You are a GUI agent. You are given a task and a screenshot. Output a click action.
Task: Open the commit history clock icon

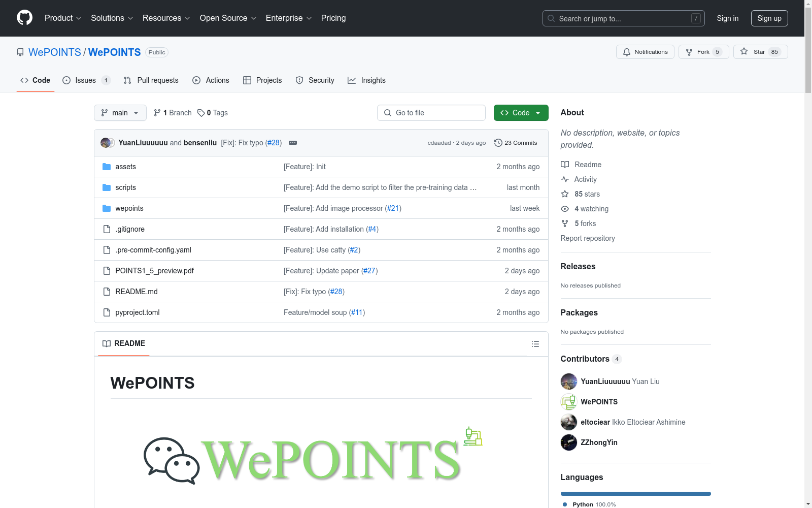(x=498, y=143)
